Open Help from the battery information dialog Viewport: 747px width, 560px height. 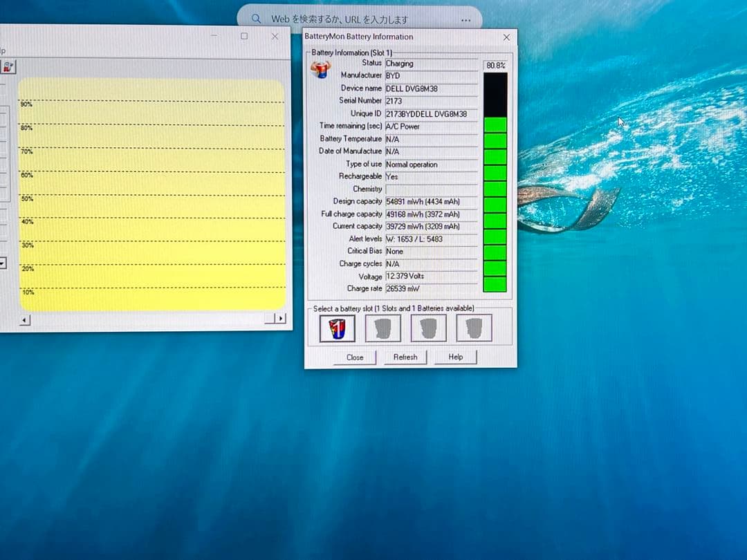[x=455, y=357]
